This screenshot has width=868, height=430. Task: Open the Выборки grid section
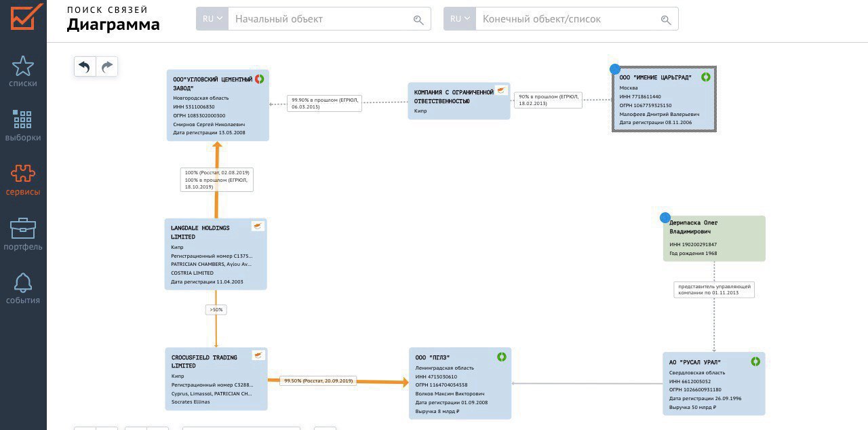[x=23, y=126]
